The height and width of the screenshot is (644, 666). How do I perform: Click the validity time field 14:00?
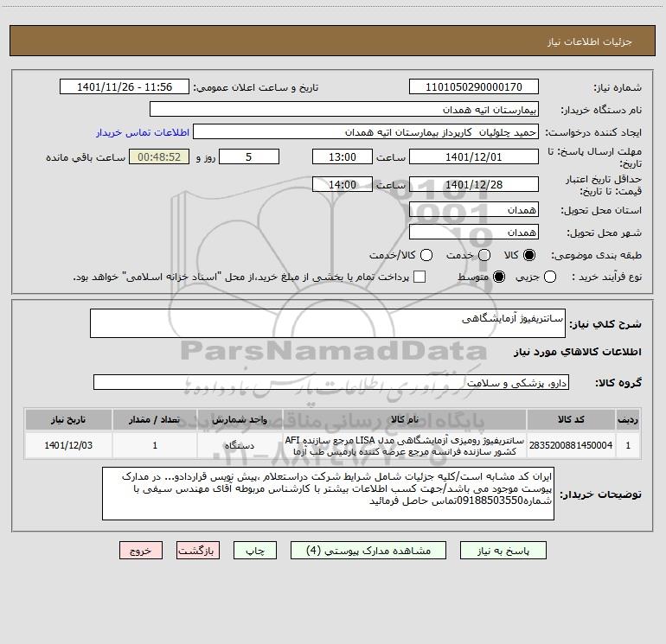[x=343, y=184]
